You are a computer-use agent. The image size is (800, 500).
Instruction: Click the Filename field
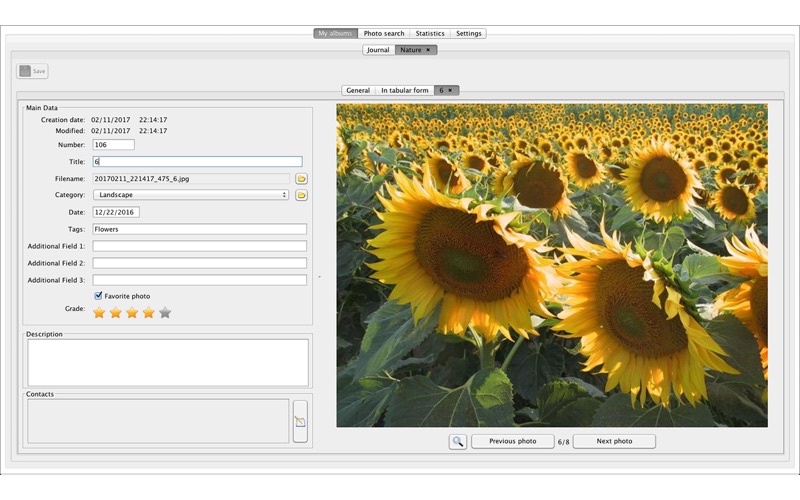point(191,179)
